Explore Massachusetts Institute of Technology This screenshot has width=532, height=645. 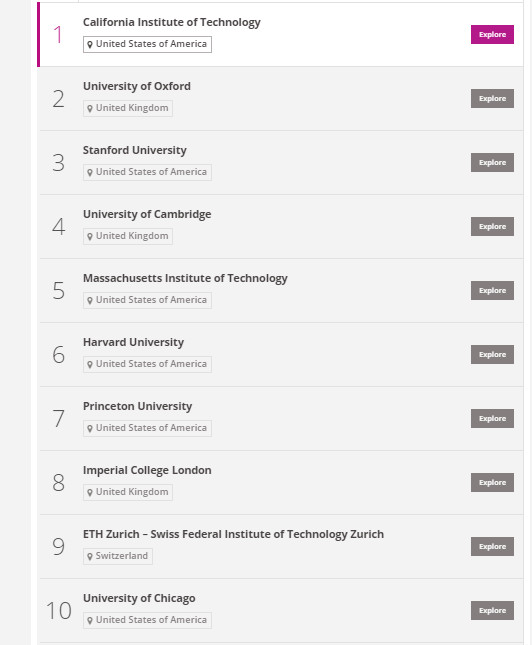[x=492, y=290]
